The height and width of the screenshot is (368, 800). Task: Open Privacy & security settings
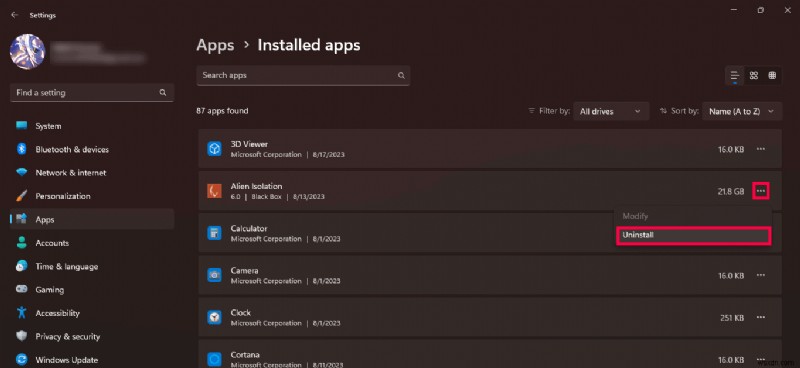point(92,336)
